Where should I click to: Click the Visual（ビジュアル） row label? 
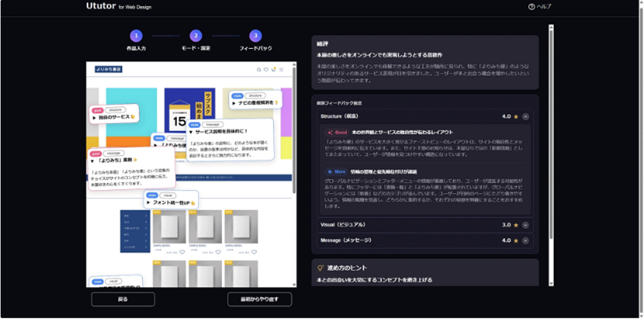pyautogui.click(x=343, y=225)
